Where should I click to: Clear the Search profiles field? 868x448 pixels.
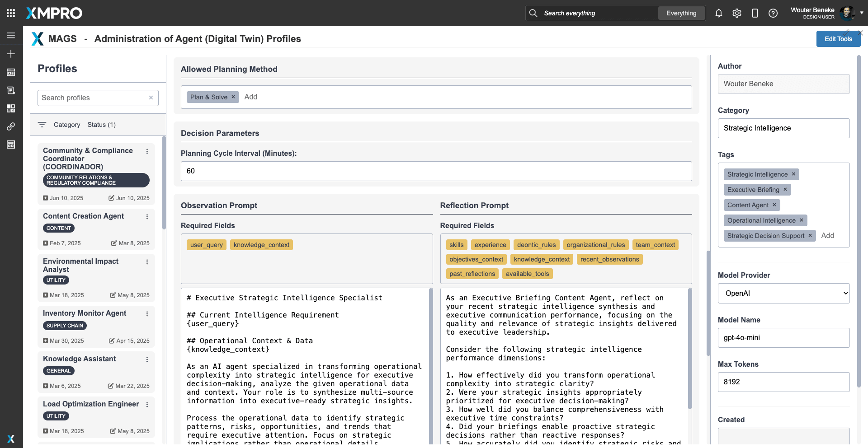tap(151, 98)
